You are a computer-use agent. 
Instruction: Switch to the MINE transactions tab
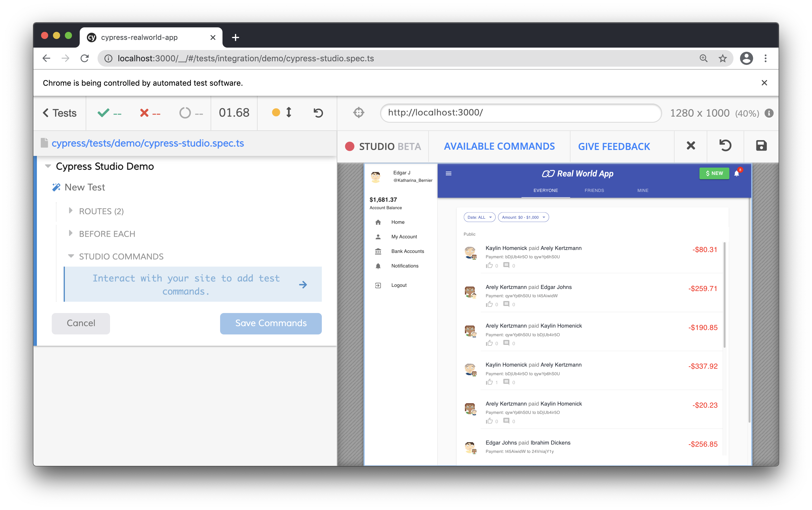click(x=642, y=190)
